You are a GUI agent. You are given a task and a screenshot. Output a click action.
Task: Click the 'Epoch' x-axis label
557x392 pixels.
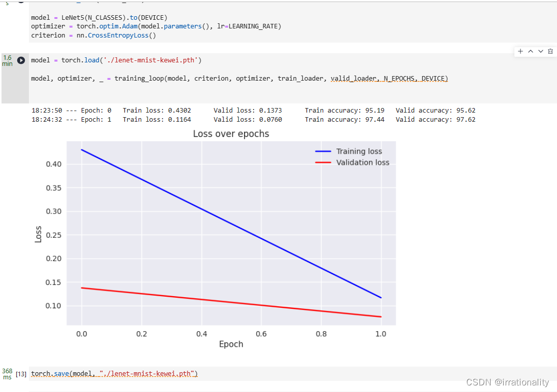coord(231,344)
